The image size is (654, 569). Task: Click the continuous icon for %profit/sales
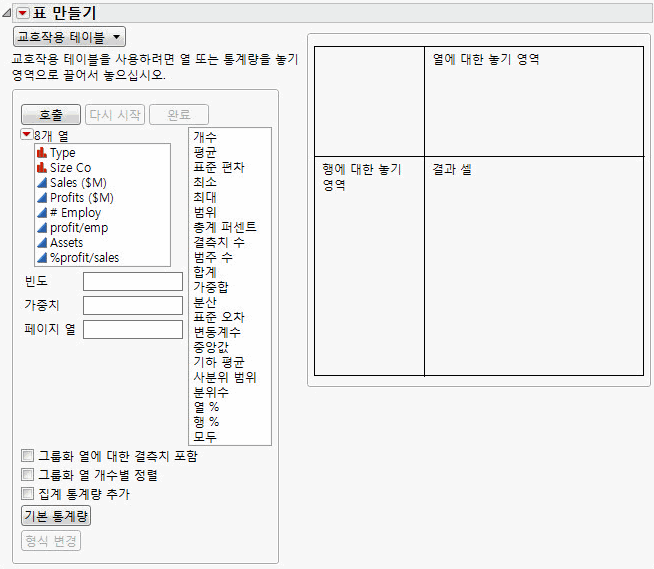42,258
